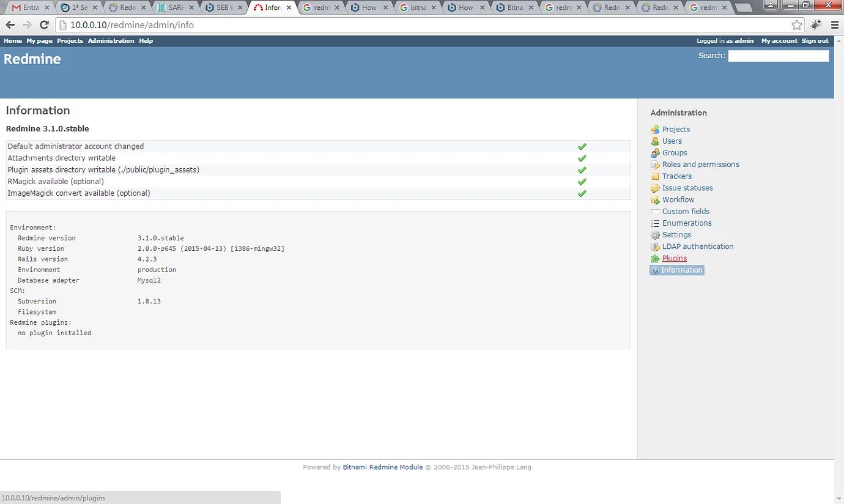Click Default administrator account changed row
Viewport: 844px width, 504px height.
click(x=318, y=146)
